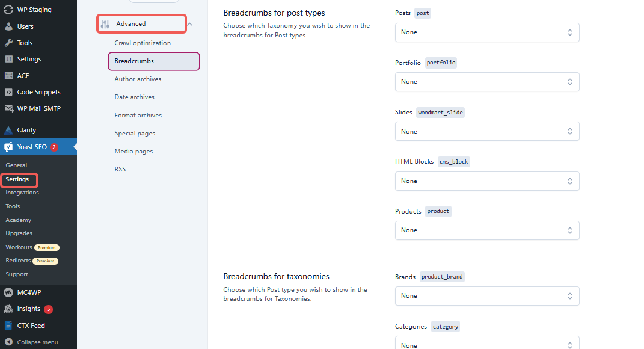The image size is (644, 349).
Task: Open the Posts breadcrumbs taxonomy dropdown
Action: point(487,32)
